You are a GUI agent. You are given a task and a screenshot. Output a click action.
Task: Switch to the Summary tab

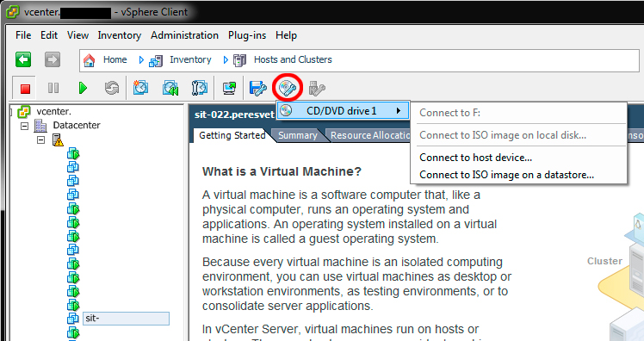tap(298, 135)
